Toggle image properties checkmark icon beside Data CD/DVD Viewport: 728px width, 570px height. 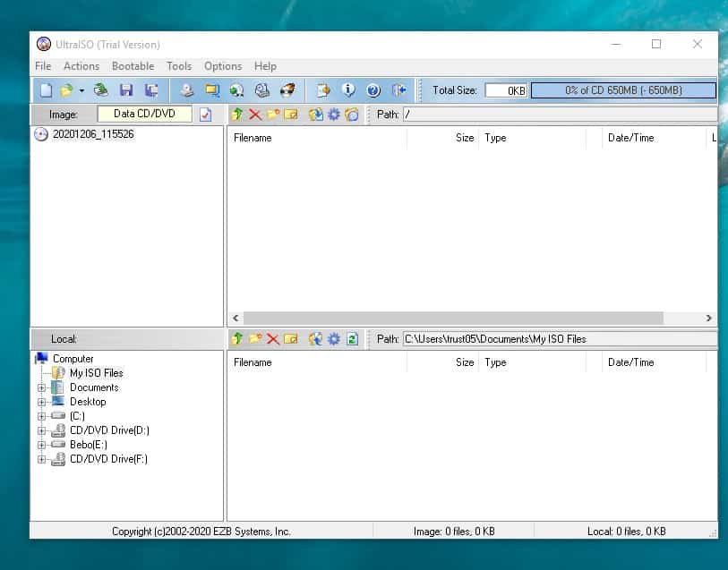click(x=206, y=115)
